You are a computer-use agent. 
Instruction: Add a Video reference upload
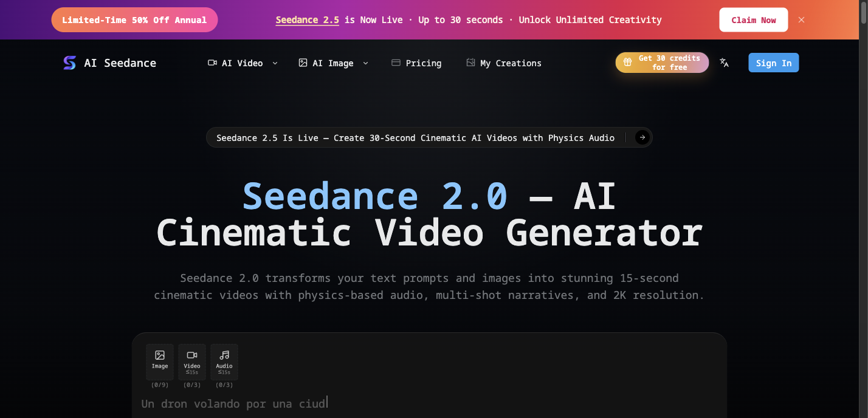[192, 362]
